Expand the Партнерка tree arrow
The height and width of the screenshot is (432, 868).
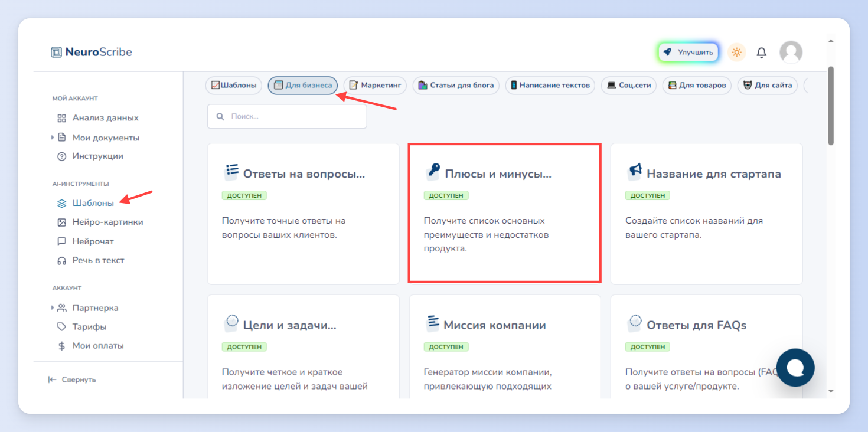(53, 308)
